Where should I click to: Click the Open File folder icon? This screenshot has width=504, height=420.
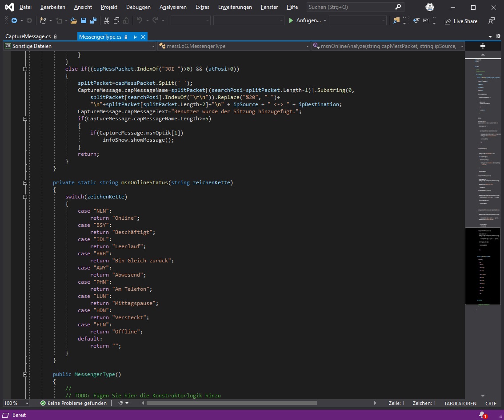(73, 20)
